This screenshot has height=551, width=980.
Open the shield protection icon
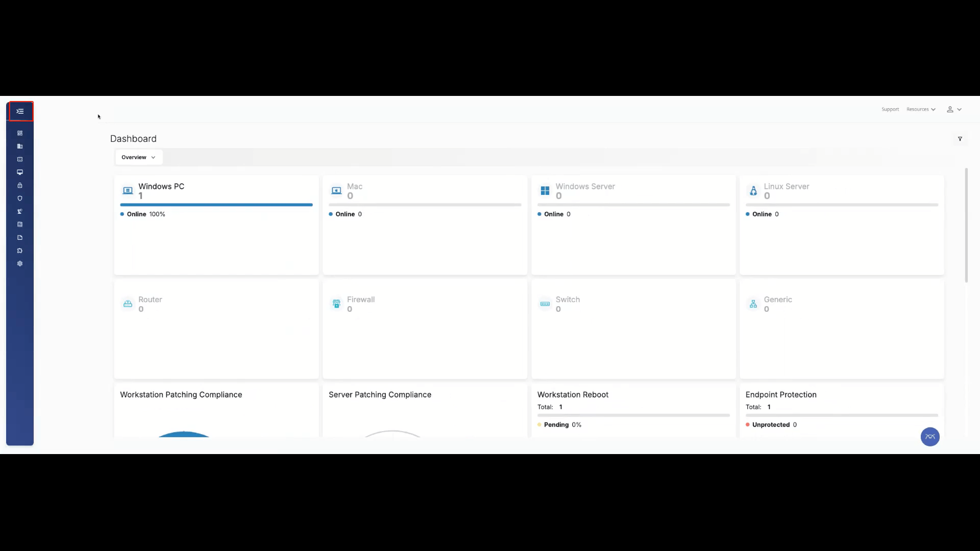pos(20,198)
